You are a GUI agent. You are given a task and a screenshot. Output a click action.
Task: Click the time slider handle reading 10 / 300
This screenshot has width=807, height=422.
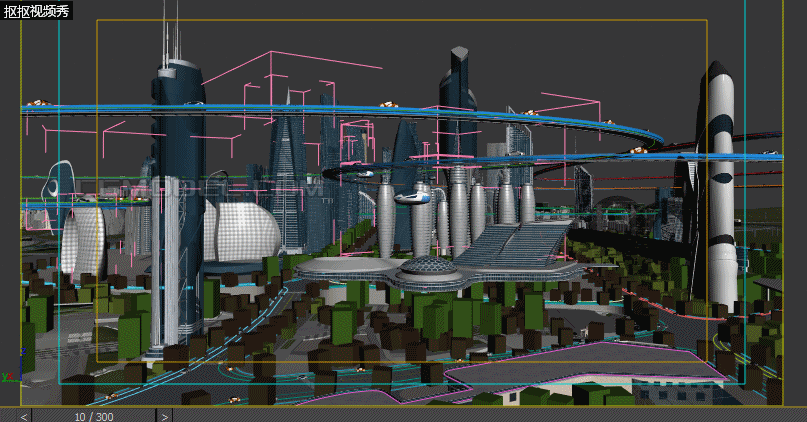(94, 416)
